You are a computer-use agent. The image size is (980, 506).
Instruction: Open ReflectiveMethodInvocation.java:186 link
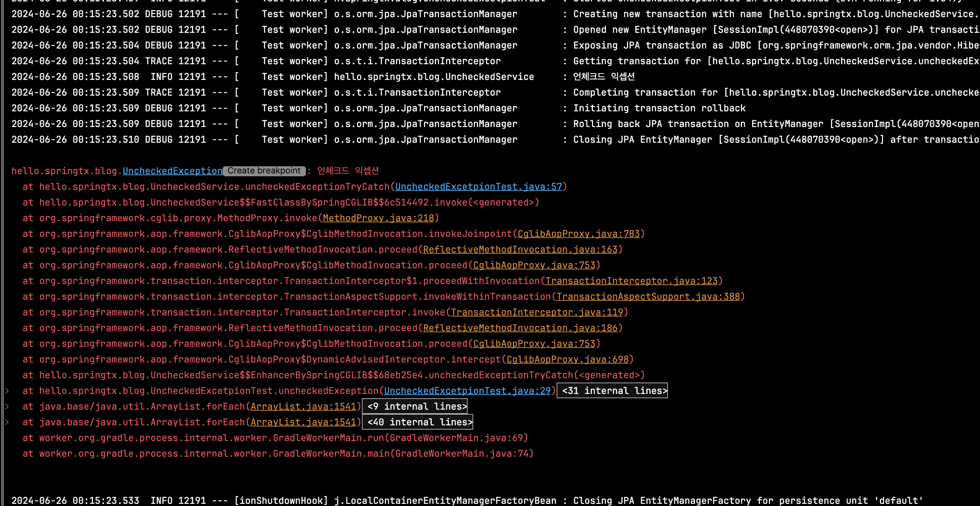tap(520, 328)
